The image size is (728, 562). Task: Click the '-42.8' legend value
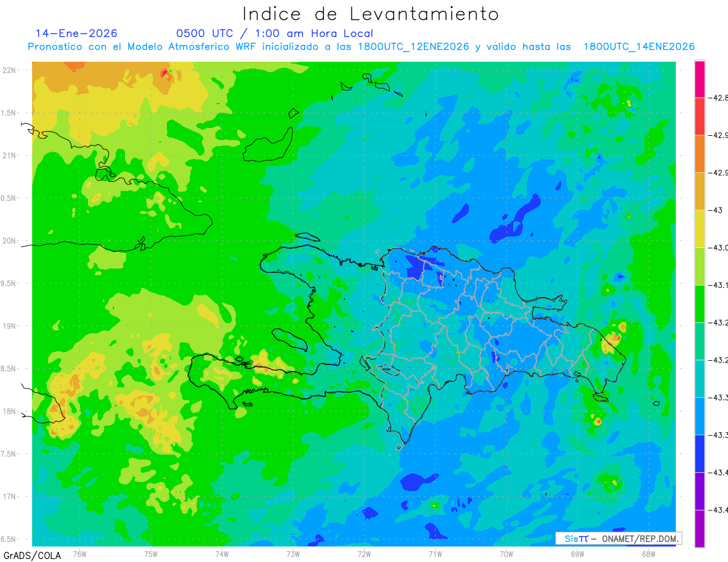click(720, 98)
